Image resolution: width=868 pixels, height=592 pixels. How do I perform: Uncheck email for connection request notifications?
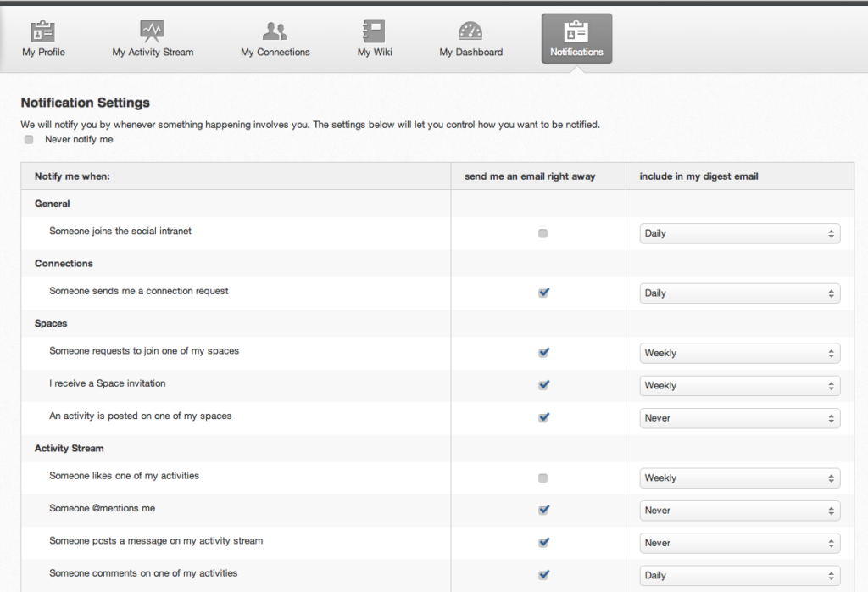[x=543, y=293]
